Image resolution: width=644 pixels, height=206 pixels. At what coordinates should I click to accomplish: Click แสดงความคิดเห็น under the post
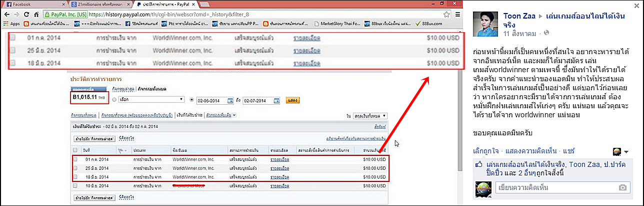(530, 151)
